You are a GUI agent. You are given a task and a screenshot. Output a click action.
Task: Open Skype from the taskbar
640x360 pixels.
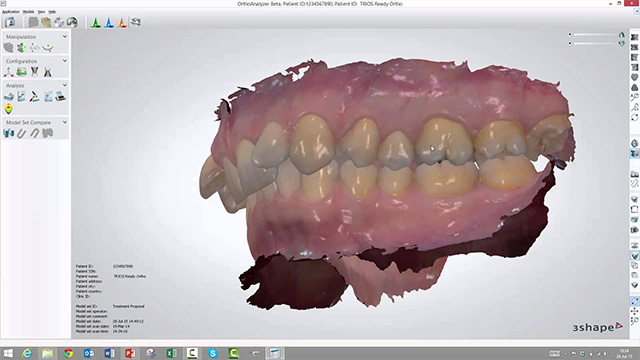coord(213,353)
